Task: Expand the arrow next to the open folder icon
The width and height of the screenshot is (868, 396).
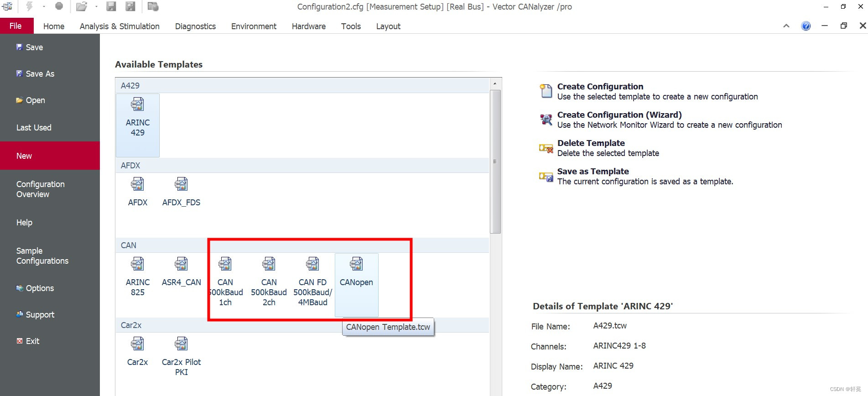Action: pyautogui.click(x=96, y=6)
